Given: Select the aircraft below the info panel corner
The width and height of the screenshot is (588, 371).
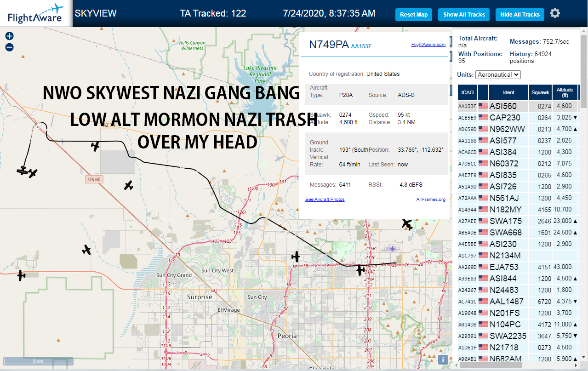Looking at the screenshot, I should tap(407, 224).
